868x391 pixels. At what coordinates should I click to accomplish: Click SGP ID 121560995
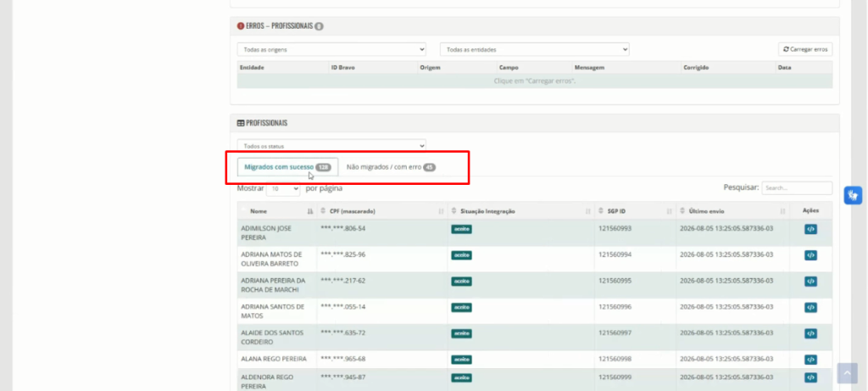(615, 280)
